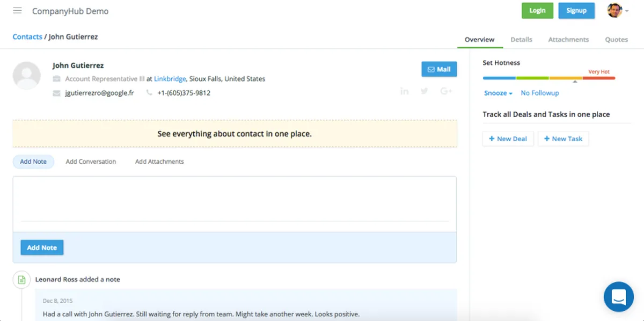Set hotness to the red Very Hot segment
Screen dimensions: 644x321
599,78
